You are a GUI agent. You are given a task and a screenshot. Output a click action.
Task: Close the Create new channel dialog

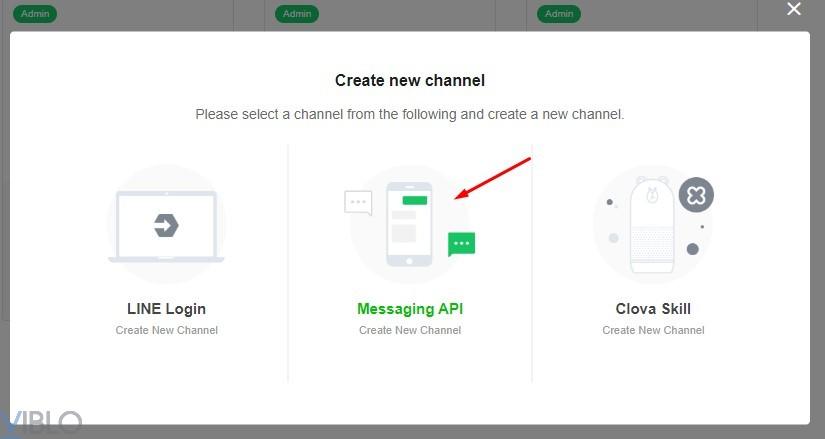pos(793,9)
